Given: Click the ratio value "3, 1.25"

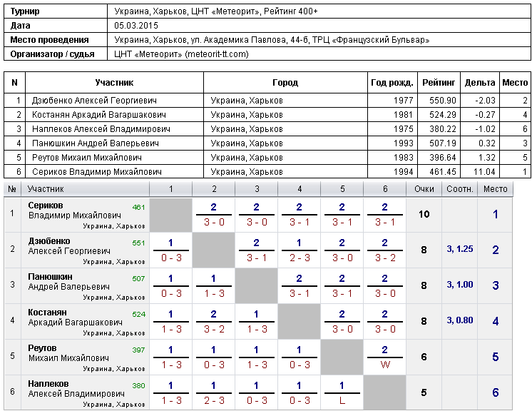Looking at the screenshot, I should [x=460, y=249].
